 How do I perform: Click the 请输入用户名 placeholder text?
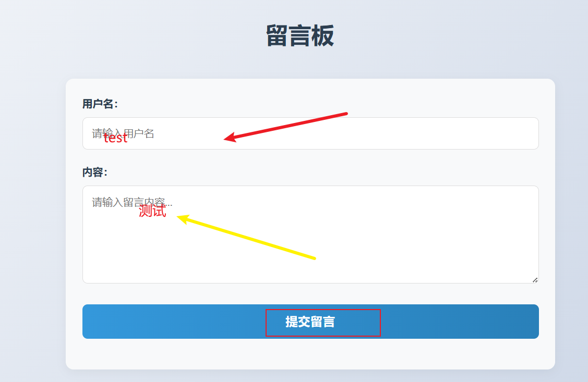click(123, 133)
